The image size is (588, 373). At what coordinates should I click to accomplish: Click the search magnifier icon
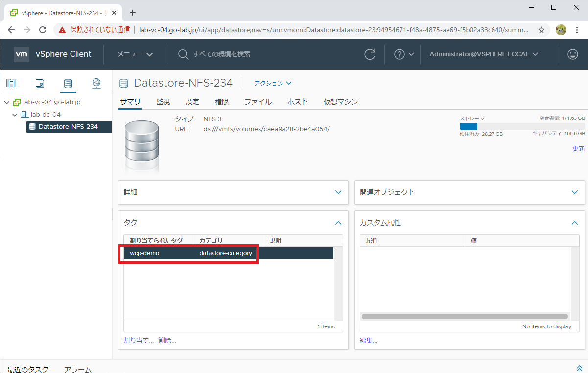(183, 54)
